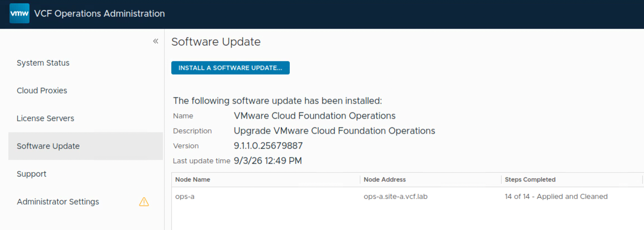Image resolution: width=644 pixels, height=230 pixels.
Task: Select the ops-a node name cell
Action: coord(185,196)
